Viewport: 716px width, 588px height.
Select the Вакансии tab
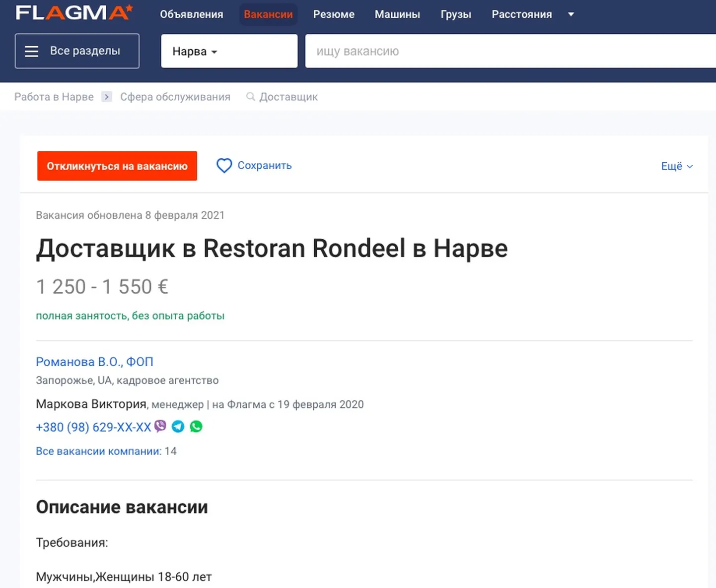[268, 14]
